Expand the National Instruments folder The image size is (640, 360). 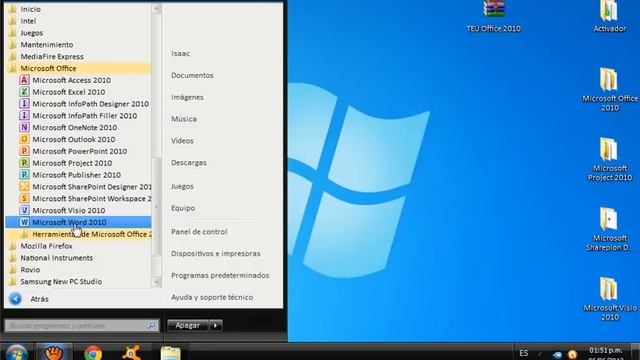pyautogui.click(x=51, y=258)
